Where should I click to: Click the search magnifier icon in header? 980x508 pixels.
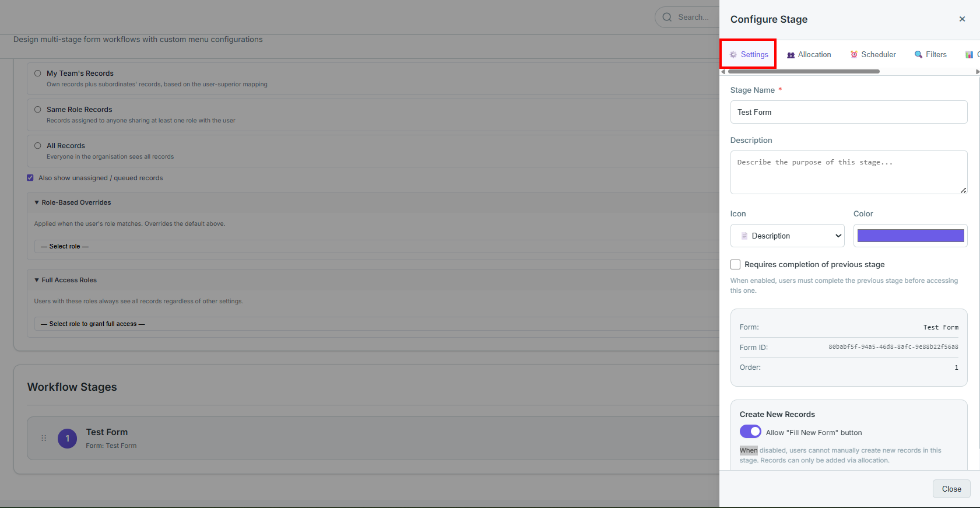click(667, 17)
